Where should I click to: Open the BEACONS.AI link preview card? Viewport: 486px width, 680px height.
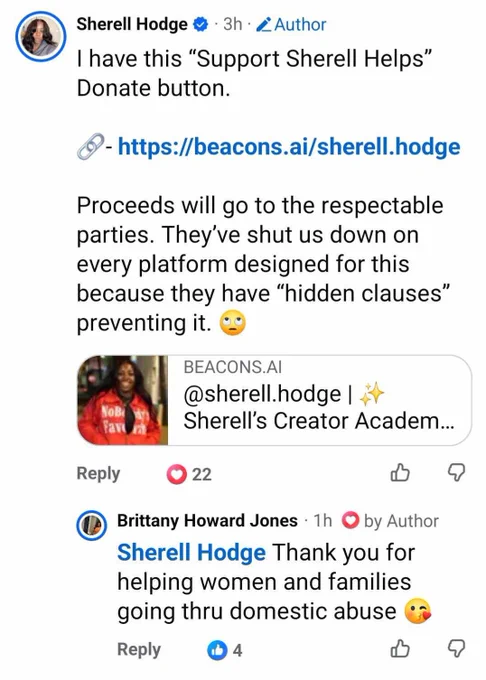click(274, 400)
